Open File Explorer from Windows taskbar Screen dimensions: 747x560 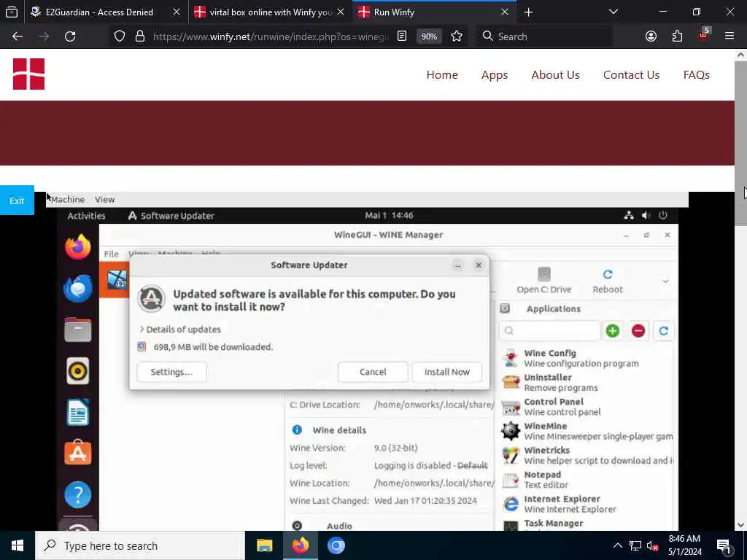264,545
